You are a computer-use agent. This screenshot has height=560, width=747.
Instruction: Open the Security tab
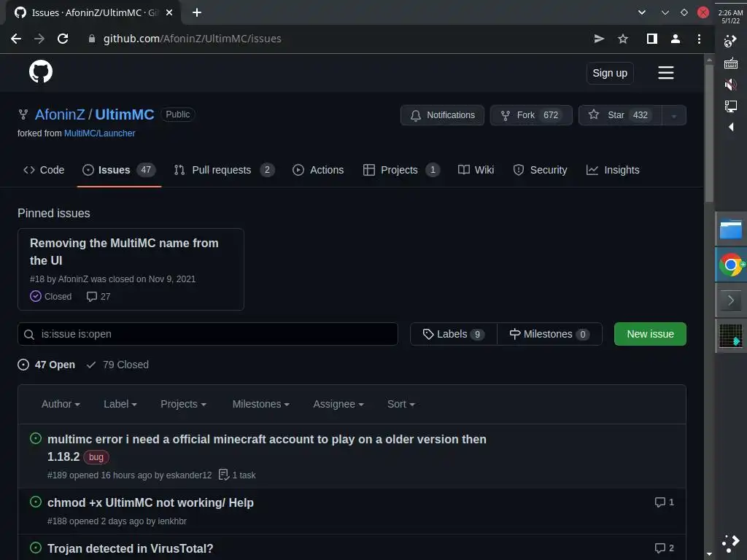(x=540, y=170)
